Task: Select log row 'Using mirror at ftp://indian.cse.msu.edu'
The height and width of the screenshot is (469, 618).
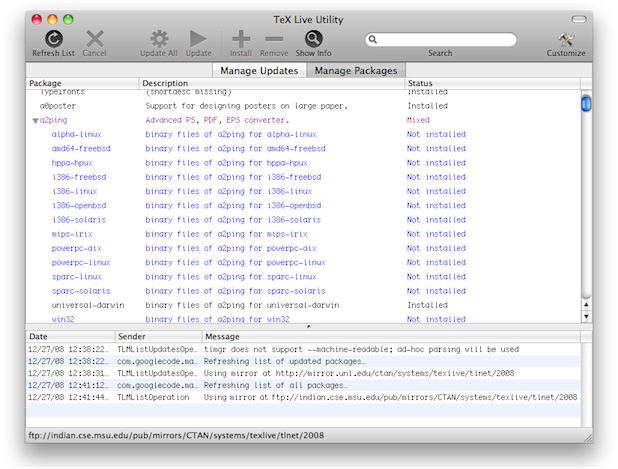Action: [303, 397]
